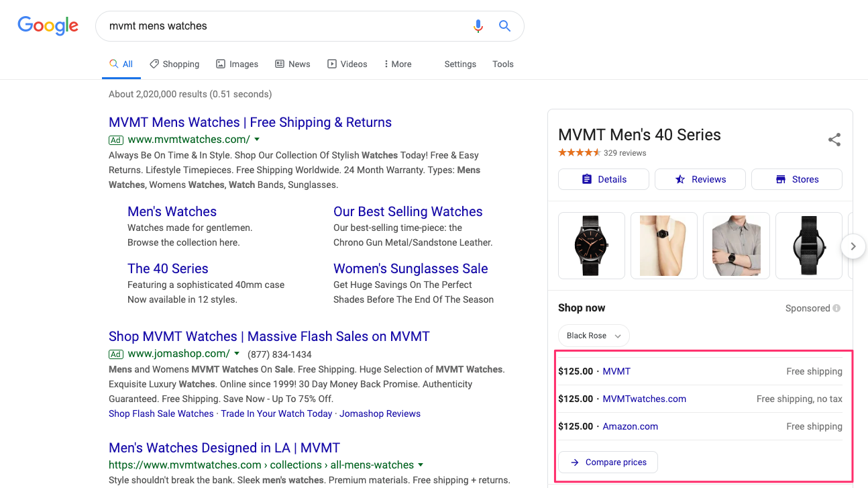Image resolution: width=868 pixels, height=488 pixels.
Task: Click the voice search microphone icon
Action: pyautogui.click(x=478, y=26)
